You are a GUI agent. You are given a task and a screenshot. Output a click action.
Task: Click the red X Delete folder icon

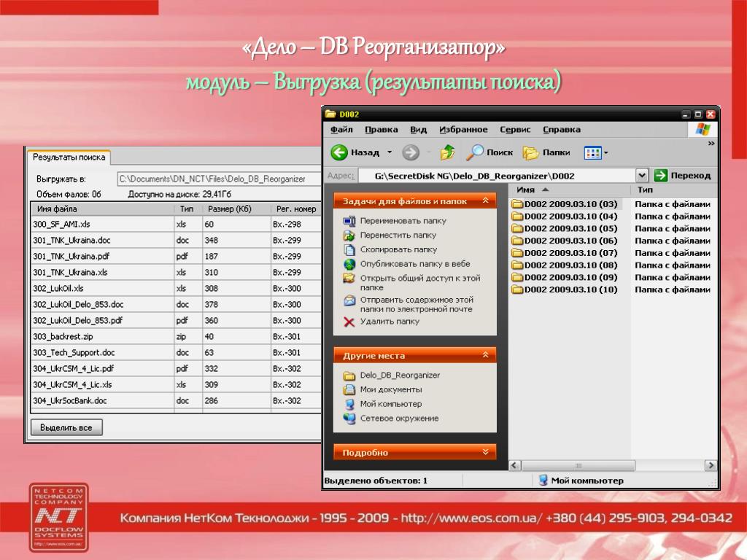point(349,322)
